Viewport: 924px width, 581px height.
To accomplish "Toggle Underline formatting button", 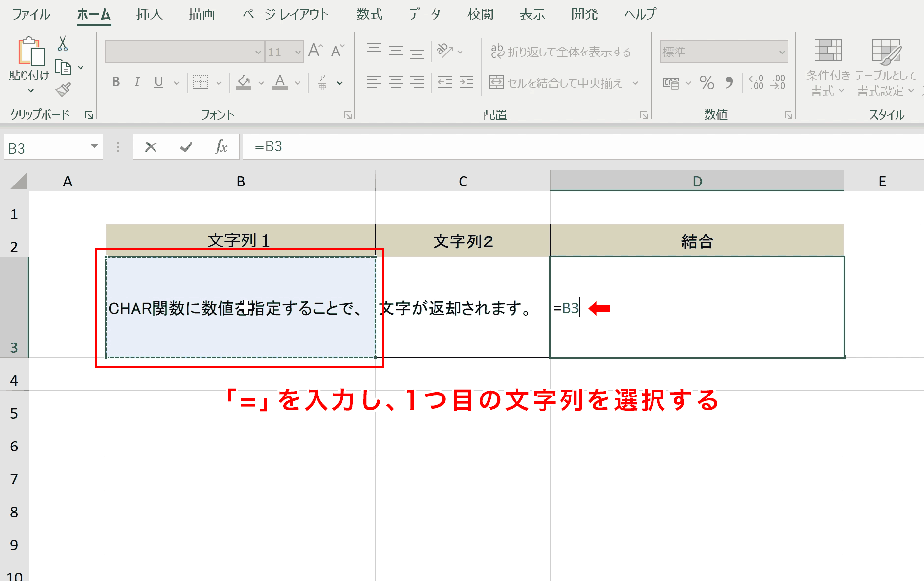I will tap(158, 82).
